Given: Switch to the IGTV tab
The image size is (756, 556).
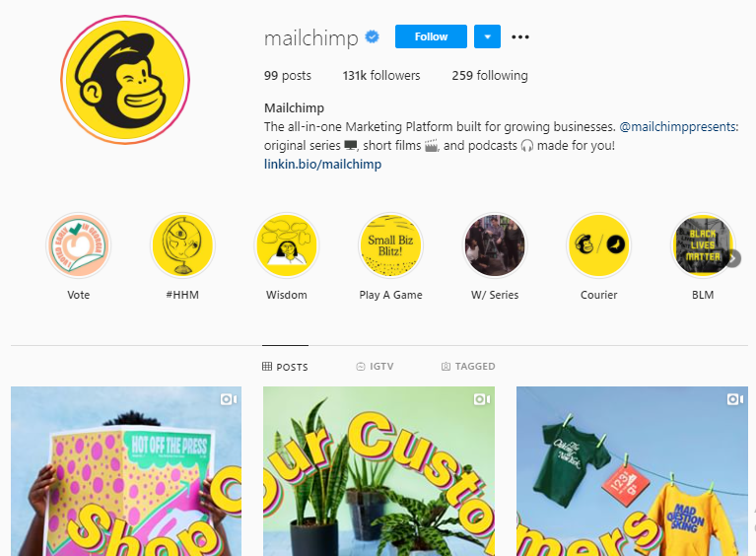Looking at the screenshot, I should tap(375, 367).
